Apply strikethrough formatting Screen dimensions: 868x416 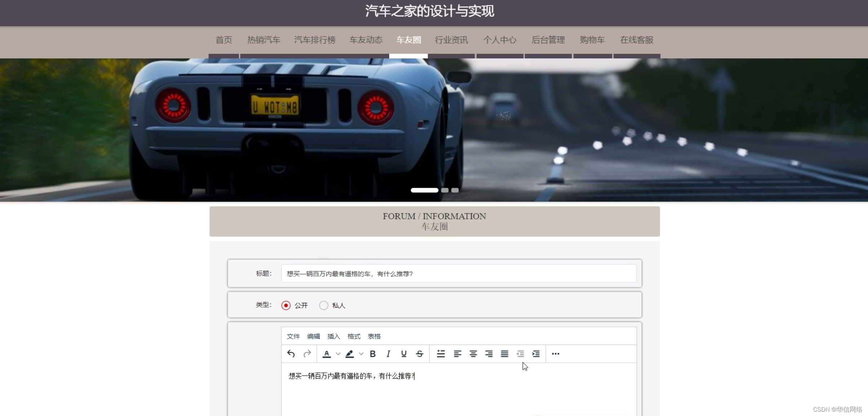click(420, 354)
